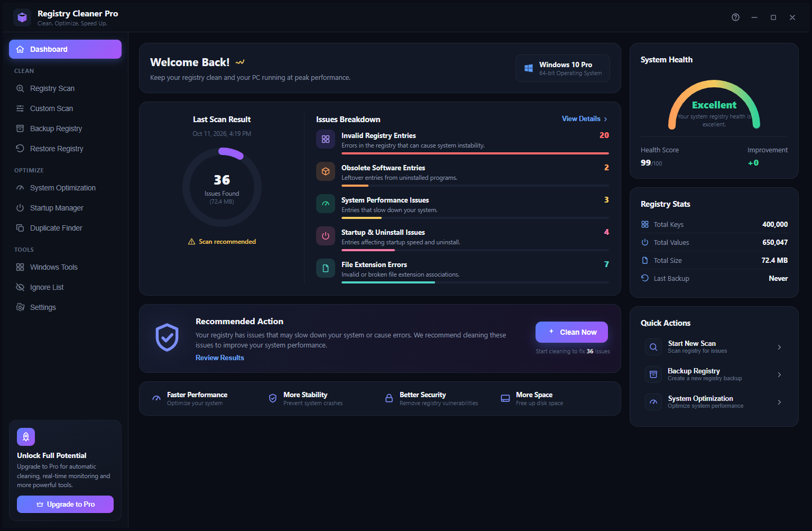Click the 650,047 Total Values figure

tap(775, 242)
